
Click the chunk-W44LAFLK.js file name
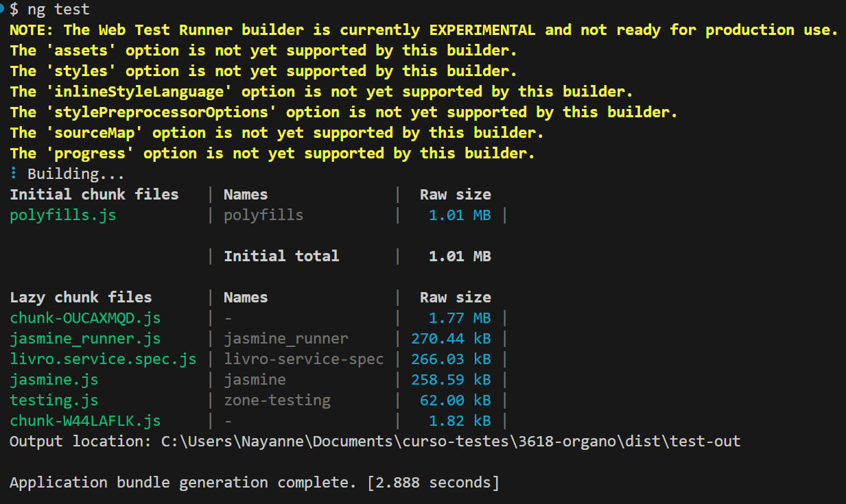(85, 421)
